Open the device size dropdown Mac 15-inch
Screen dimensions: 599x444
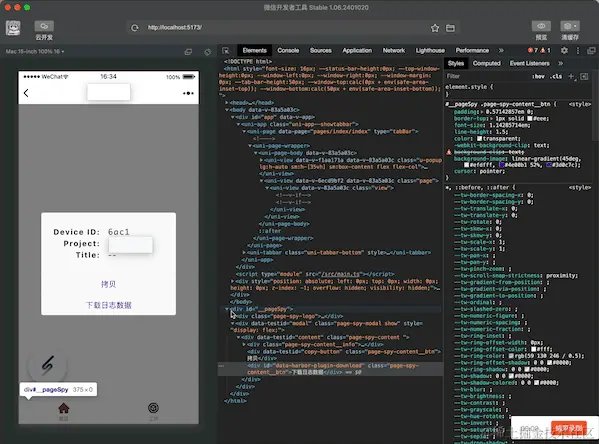point(35,51)
